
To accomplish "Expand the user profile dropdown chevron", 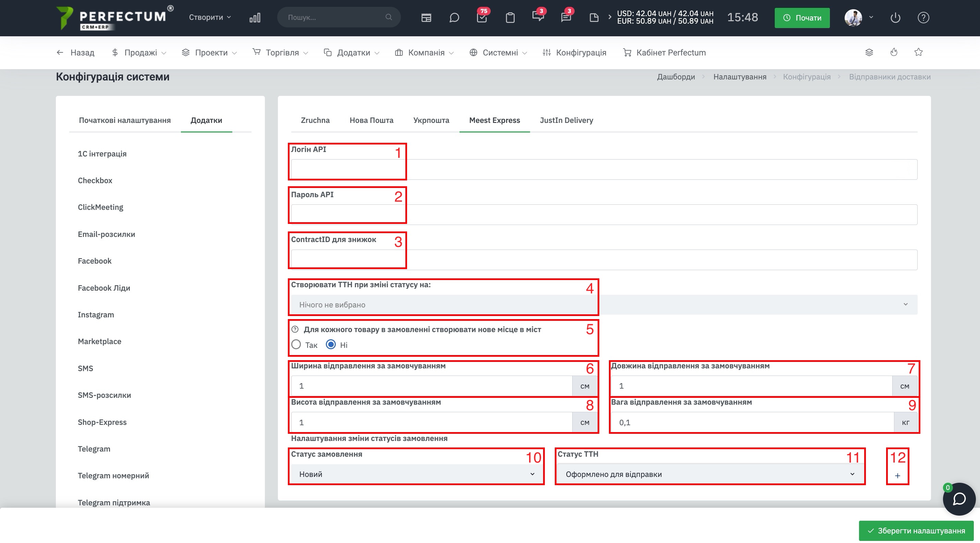I will click(x=871, y=17).
